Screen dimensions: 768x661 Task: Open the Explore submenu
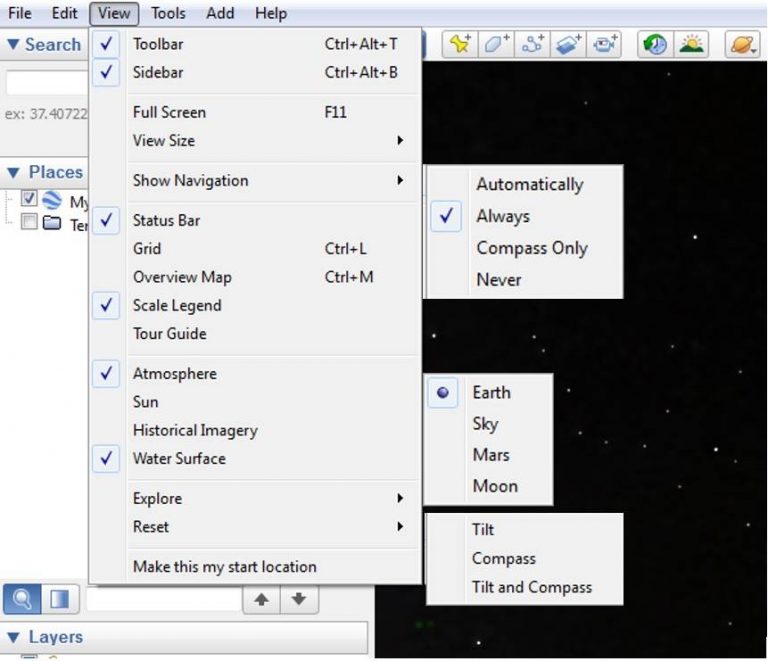[x=255, y=498]
